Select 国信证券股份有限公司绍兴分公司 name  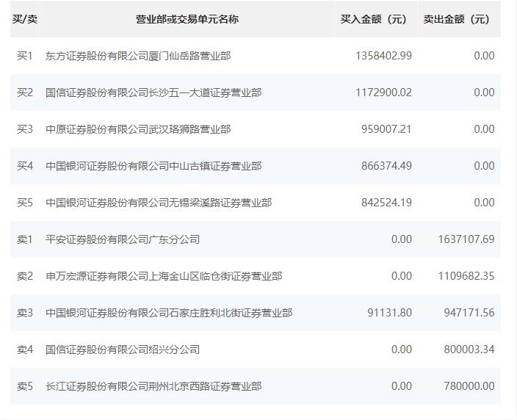(x=123, y=349)
